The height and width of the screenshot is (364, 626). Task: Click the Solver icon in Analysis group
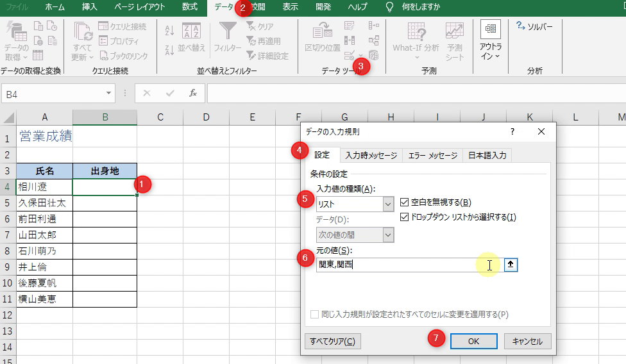tap(530, 27)
